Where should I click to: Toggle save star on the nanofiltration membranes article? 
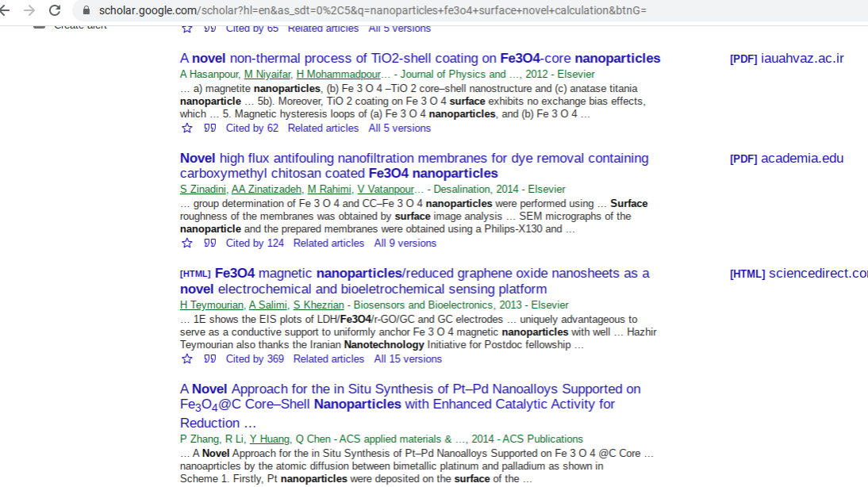point(187,243)
